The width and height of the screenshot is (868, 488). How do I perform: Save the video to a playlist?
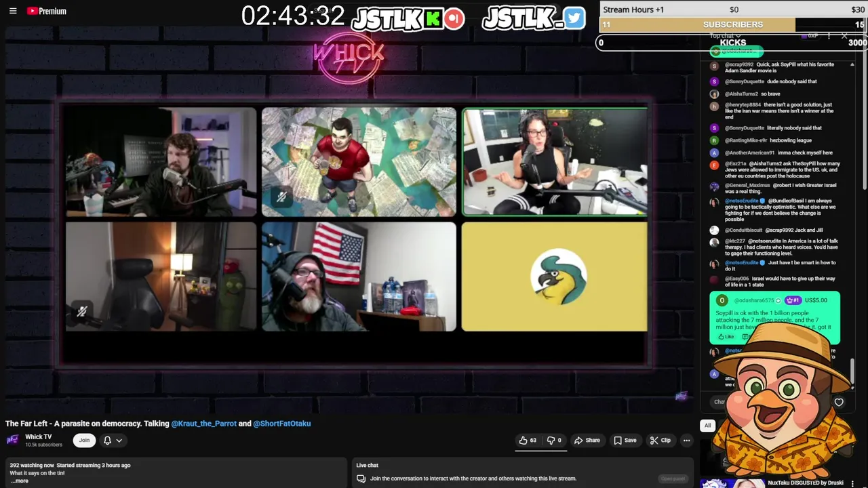coord(625,441)
